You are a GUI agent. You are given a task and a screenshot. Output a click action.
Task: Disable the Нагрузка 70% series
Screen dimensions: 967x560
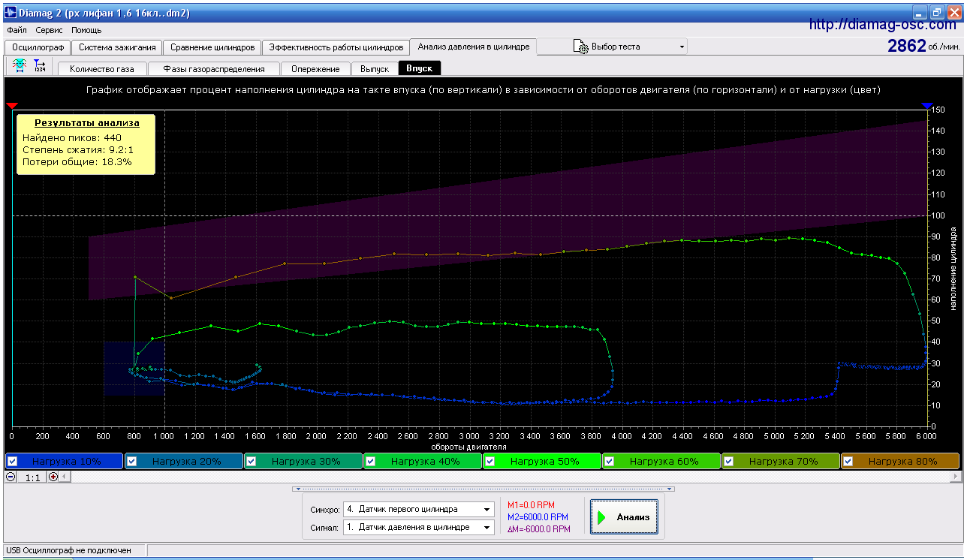pos(729,462)
